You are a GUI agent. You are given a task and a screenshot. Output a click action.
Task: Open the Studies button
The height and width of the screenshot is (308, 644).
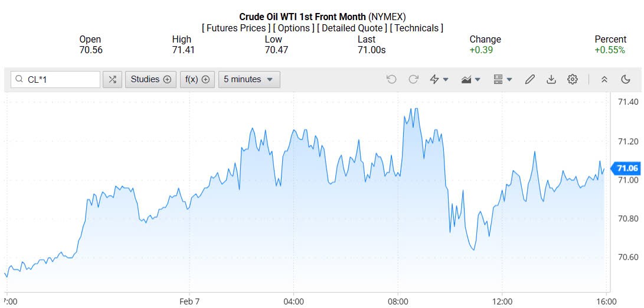pos(151,79)
